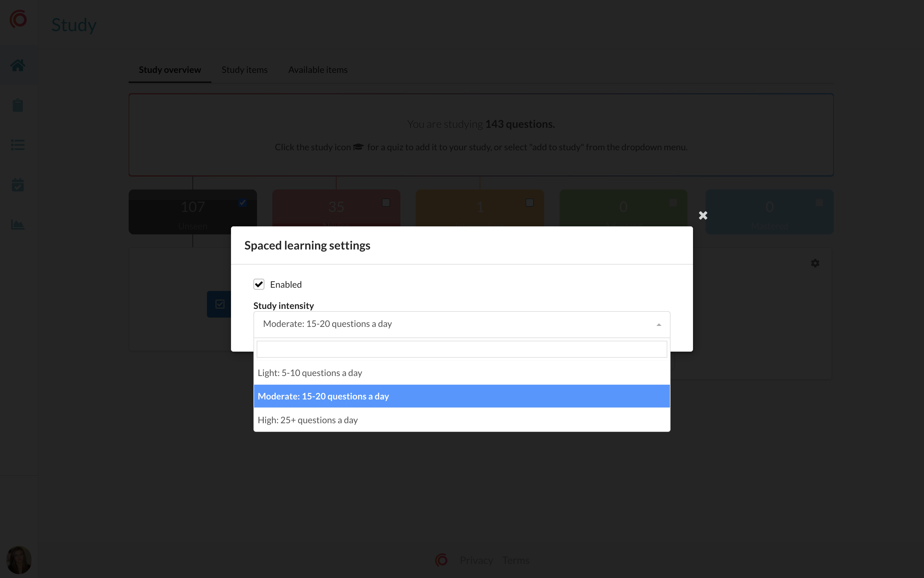The width and height of the screenshot is (924, 578).
Task: Switch to Available items tab
Action: [x=318, y=70]
